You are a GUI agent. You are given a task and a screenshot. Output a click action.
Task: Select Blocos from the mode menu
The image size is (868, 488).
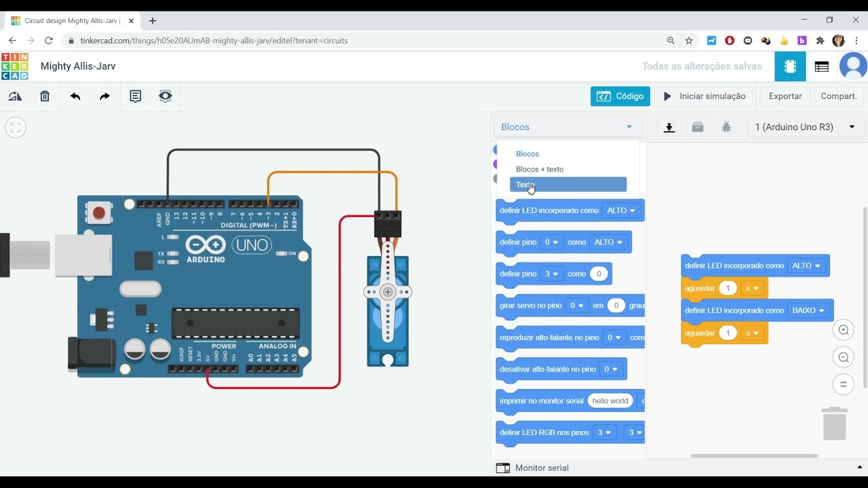coord(528,154)
